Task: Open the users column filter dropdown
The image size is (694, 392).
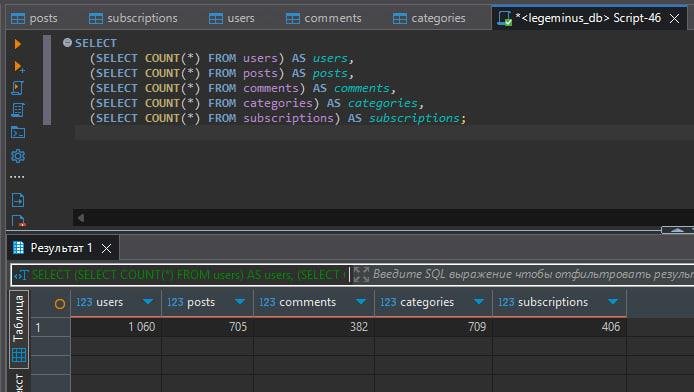Action: (x=148, y=302)
